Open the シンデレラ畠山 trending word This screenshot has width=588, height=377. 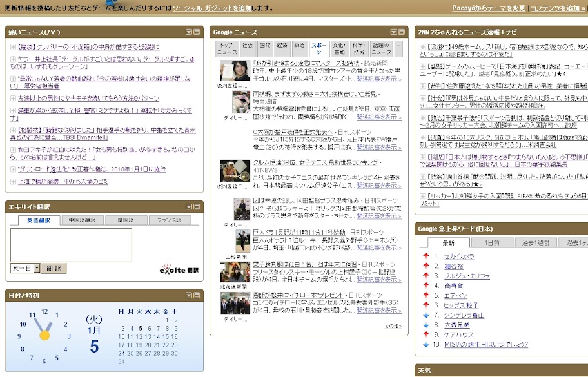pos(464,315)
